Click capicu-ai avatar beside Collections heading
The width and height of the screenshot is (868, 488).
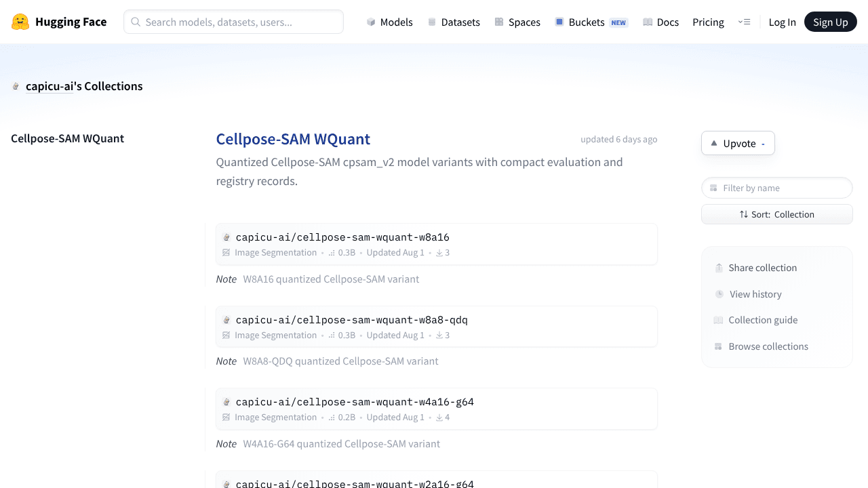(x=16, y=86)
